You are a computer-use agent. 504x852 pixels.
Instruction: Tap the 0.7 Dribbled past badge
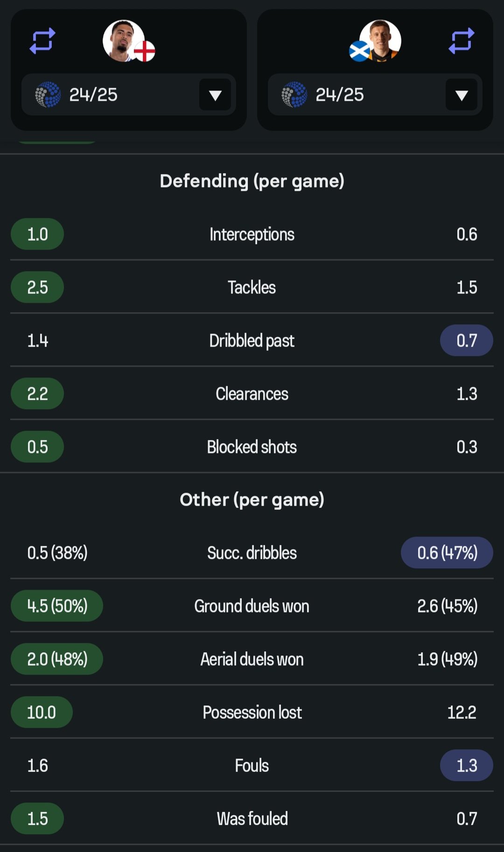467,341
